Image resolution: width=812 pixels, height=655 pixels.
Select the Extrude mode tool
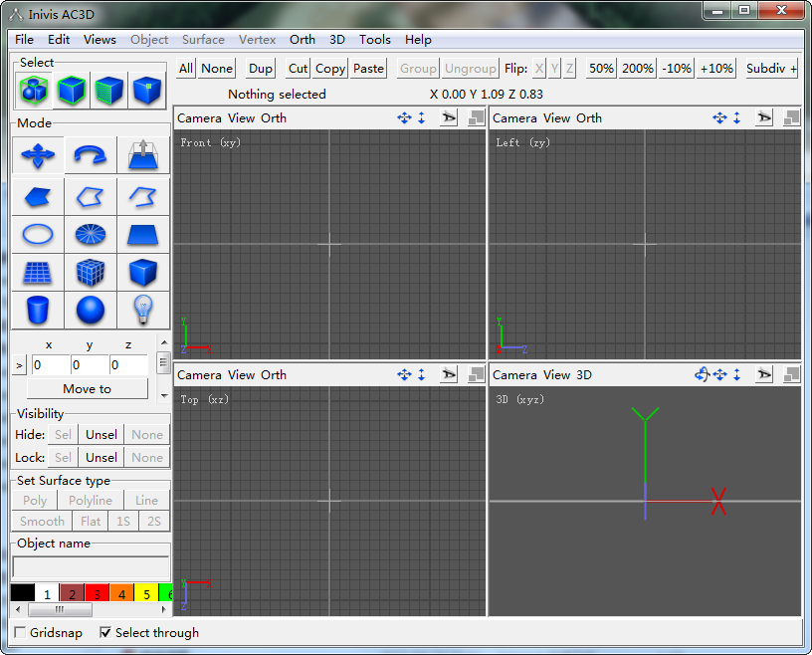point(142,155)
